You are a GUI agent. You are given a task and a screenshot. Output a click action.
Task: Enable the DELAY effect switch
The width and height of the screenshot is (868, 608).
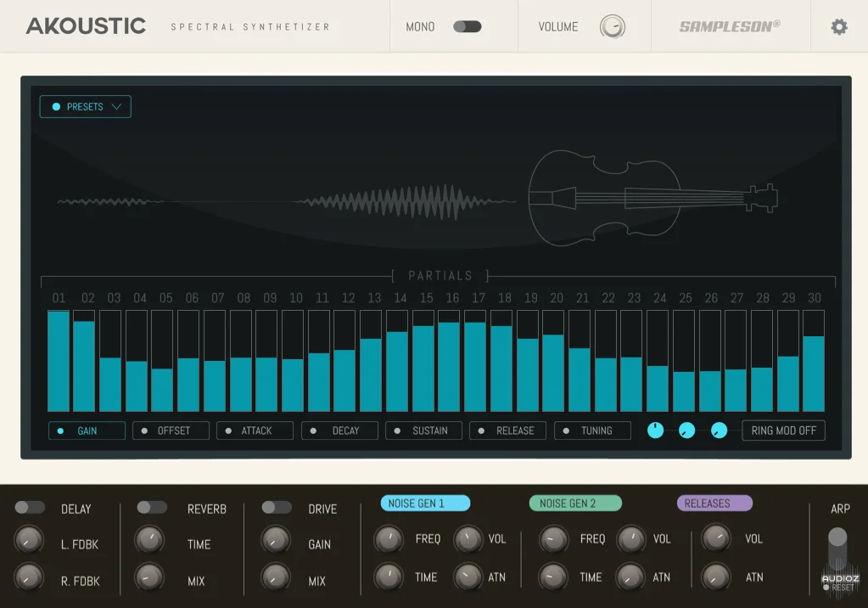click(x=30, y=507)
